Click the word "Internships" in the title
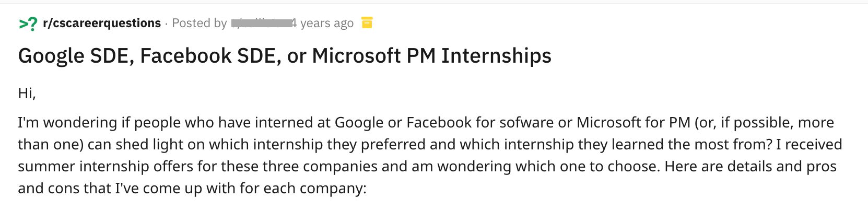Viewport: 868px width, 210px height. click(x=496, y=56)
